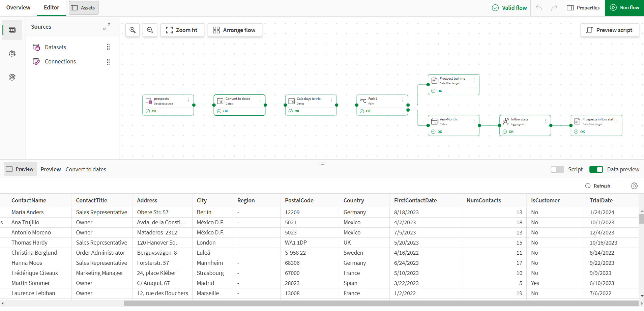Viewport: 644px width, 311px height.
Task: Click the zoom out magnifier icon
Action: click(150, 30)
